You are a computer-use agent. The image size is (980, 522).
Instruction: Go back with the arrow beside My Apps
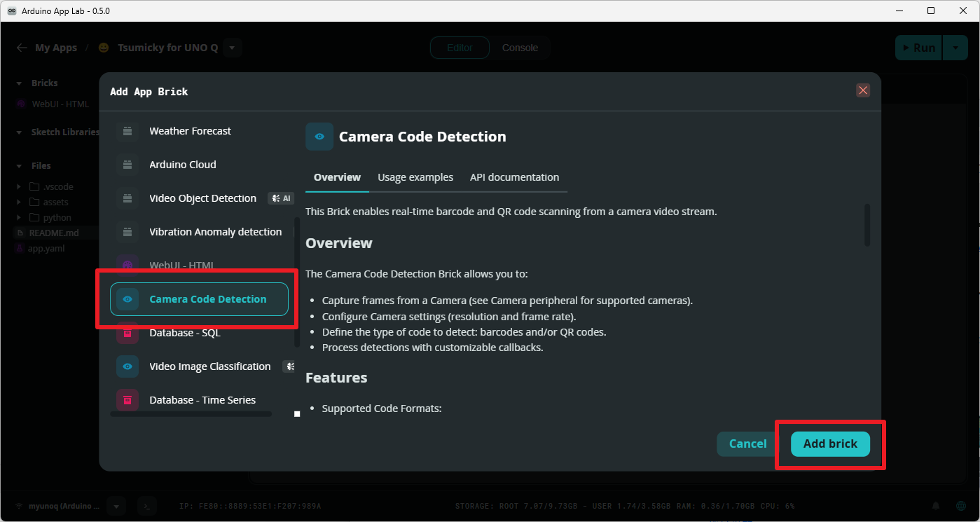pos(22,48)
